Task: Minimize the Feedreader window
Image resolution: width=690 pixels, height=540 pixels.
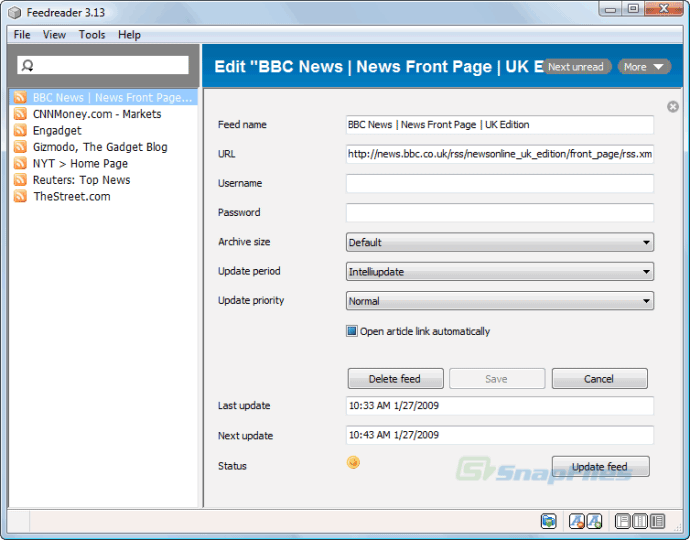Action: (x=610, y=9)
